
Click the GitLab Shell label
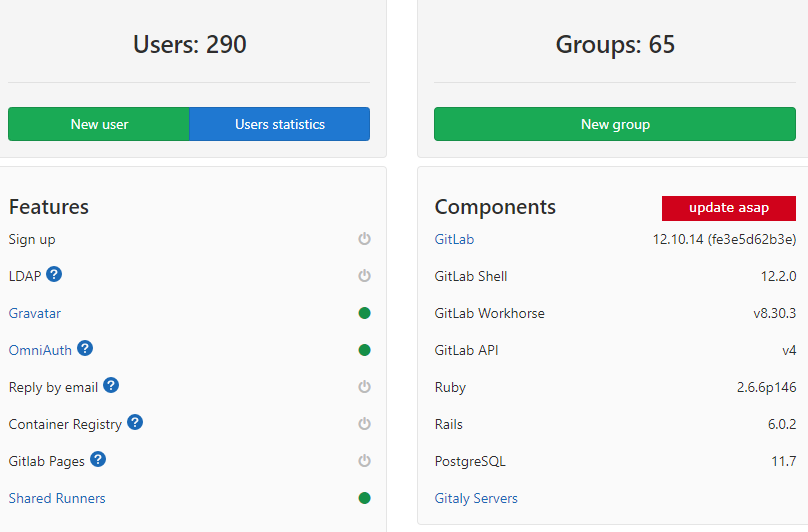coord(471,276)
